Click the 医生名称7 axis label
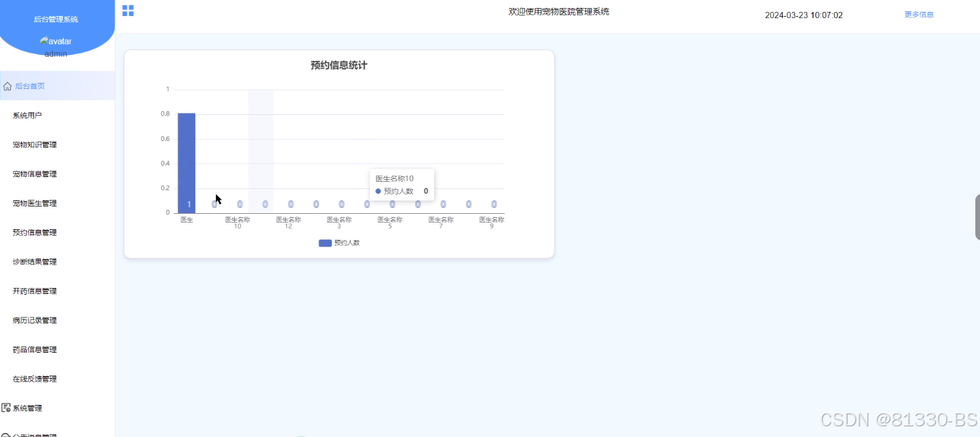 tap(441, 223)
